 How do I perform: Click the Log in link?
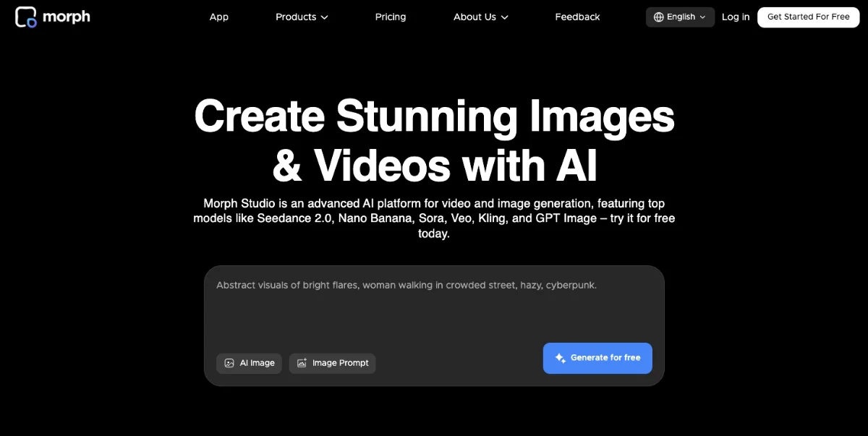click(736, 17)
